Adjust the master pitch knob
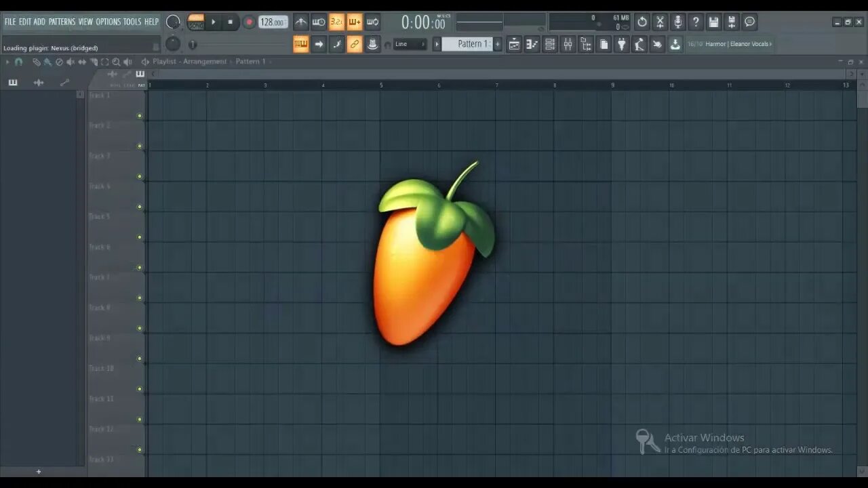868x488 pixels. [x=174, y=44]
